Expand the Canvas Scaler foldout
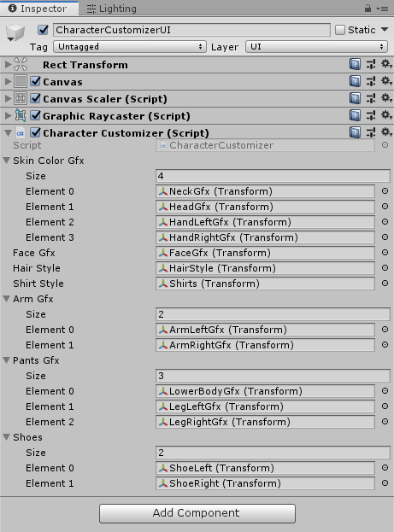This screenshot has height=532, width=394. 8,98
